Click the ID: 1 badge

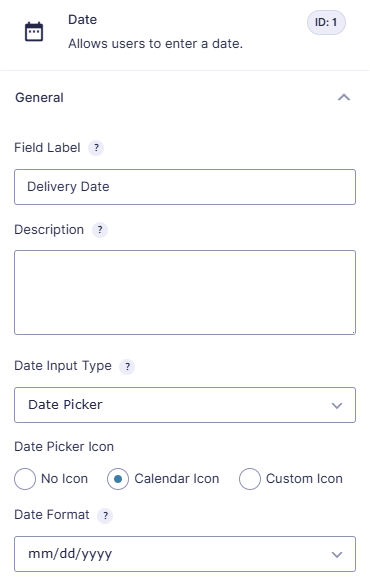pos(326,22)
